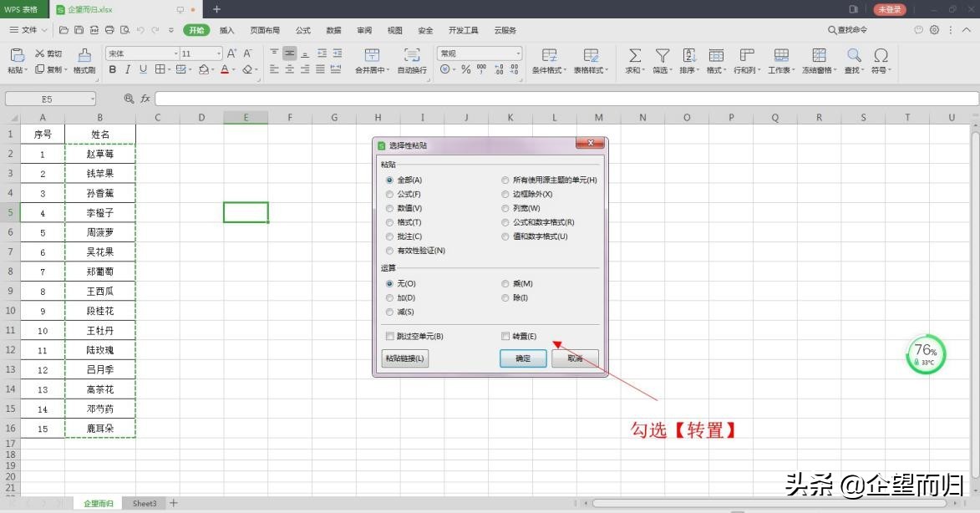Collapse the ribbon with the chevron

[x=967, y=29]
